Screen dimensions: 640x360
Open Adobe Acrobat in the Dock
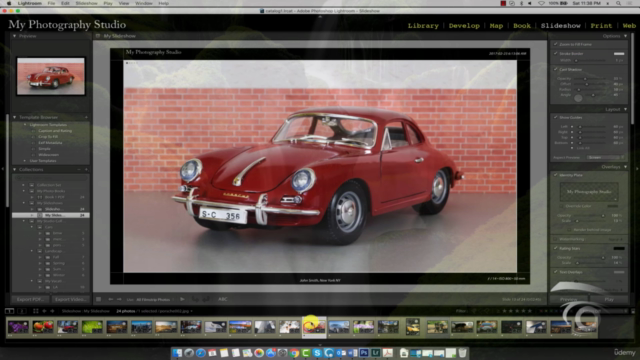[x=387, y=353]
